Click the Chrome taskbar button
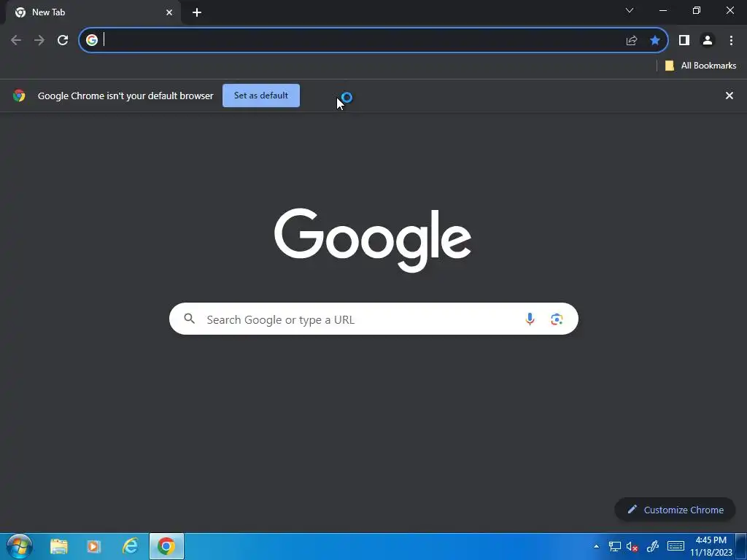747x560 pixels. pyautogui.click(x=166, y=546)
